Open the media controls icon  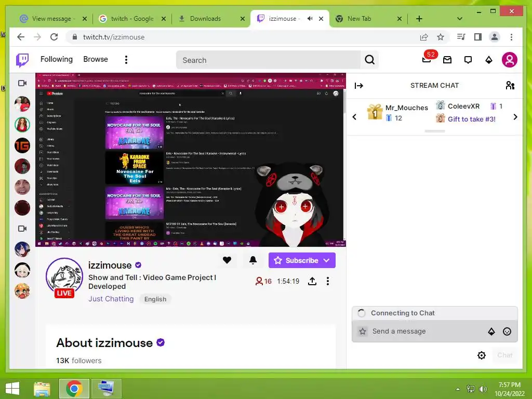461,37
